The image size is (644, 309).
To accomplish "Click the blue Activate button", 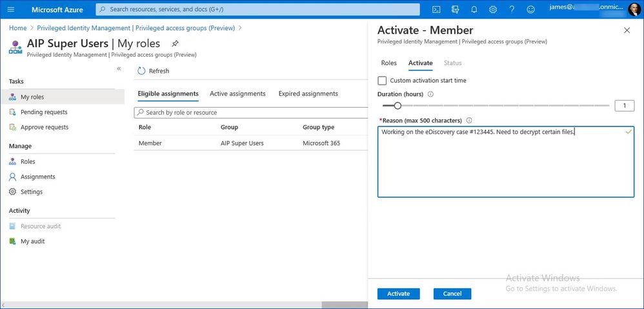I will coord(398,294).
